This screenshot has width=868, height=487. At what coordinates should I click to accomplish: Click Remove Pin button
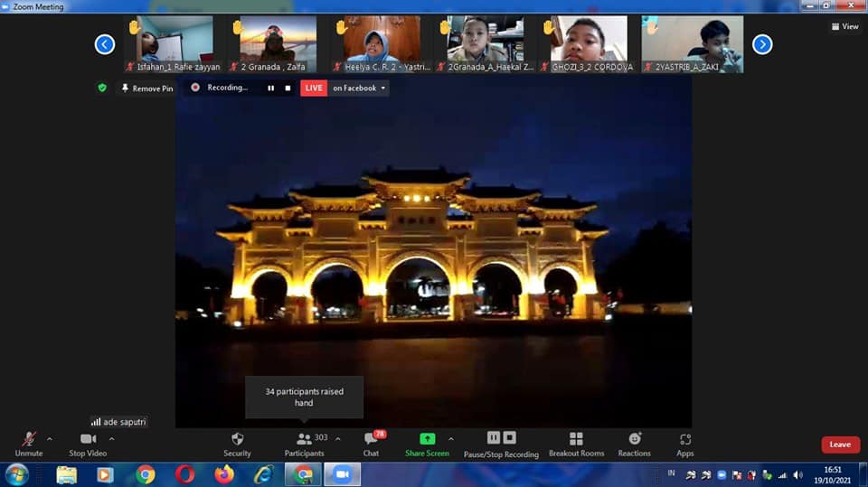(x=147, y=88)
